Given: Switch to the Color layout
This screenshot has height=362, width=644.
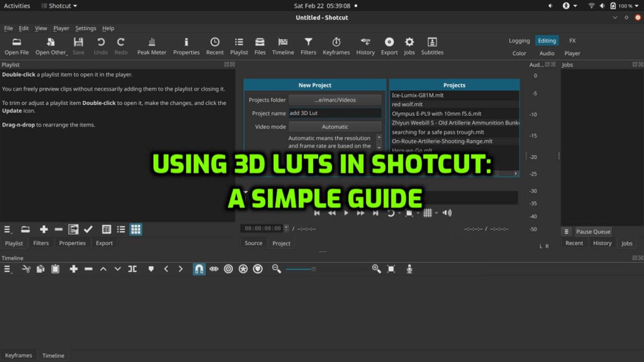Looking at the screenshot, I should (x=519, y=53).
